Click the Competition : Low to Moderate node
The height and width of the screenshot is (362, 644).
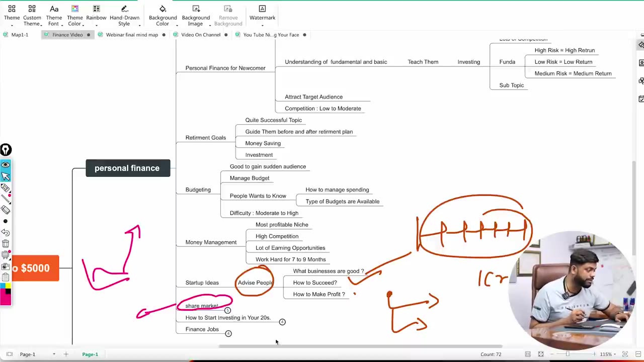point(323,109)
